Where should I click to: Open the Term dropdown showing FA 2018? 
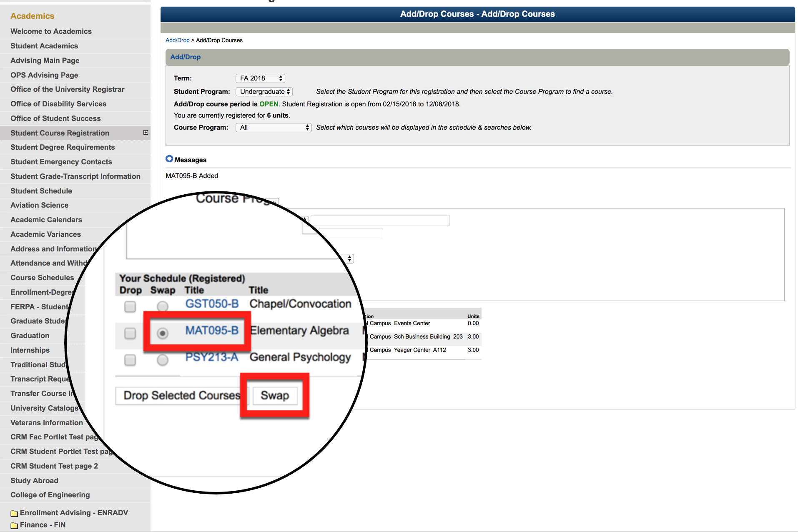[x=260, y=78]
